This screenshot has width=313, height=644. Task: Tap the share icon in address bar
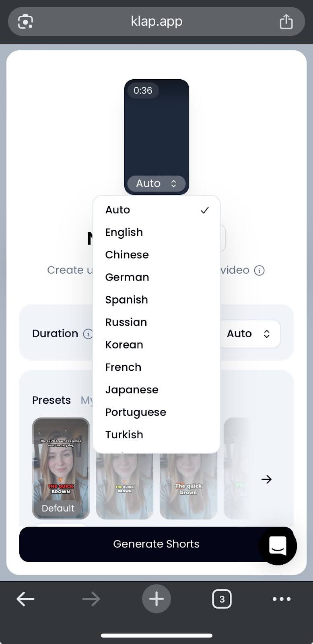[x=286, y=21]
